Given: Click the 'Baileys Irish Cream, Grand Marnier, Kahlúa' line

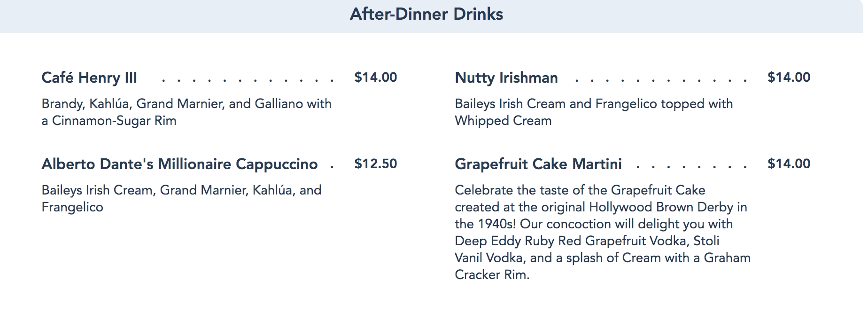Looking at the screenshot, I should pyautogui.click(x=181, y=190).
